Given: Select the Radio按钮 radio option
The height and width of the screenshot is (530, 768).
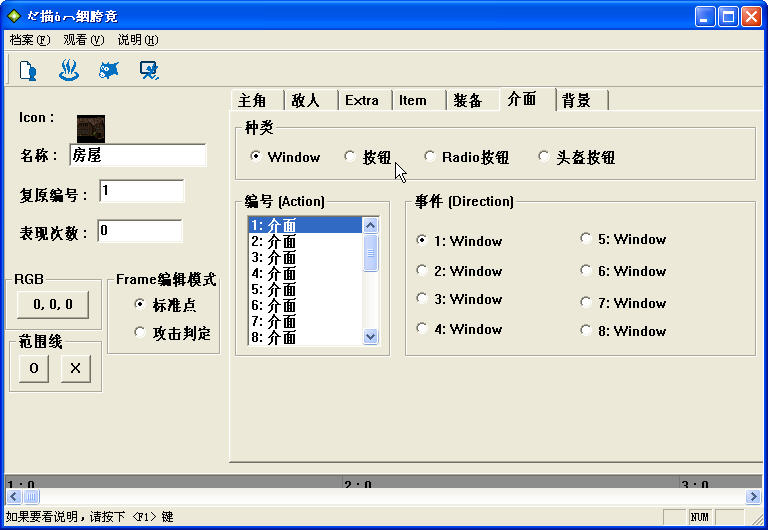Looking at the screenshot, I should tap(467, 157).
